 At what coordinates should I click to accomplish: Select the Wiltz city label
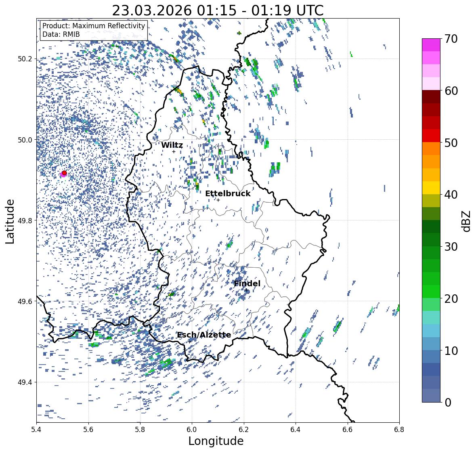pyautogui.click(x=172, y=145)
